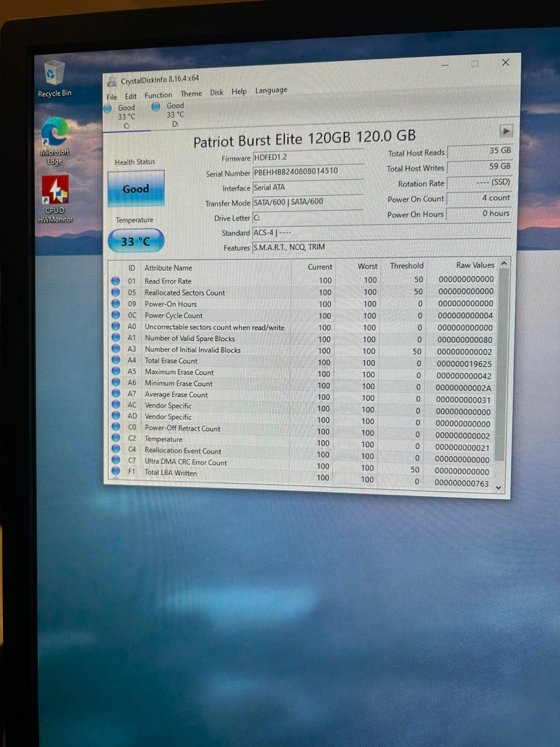This screenshot has width=560, height=747.
Task: Open the Disk menu
Action: pyautogui.click(x=217, y=92)
